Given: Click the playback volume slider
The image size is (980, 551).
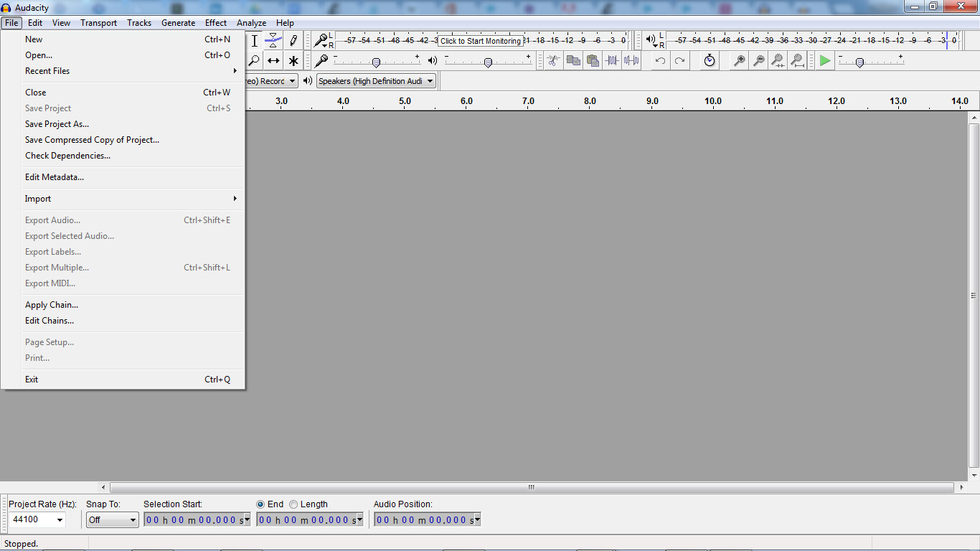Looking at the screenshot, I should pos(488,61).
